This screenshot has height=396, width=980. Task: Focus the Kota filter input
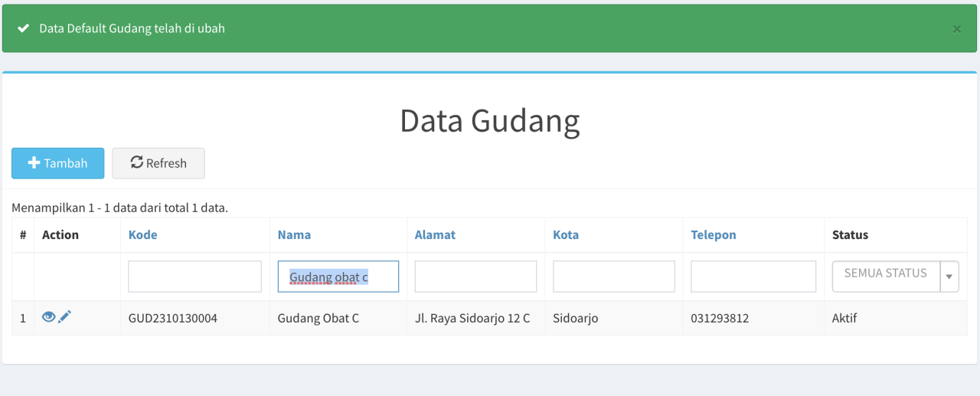(614, 277)
